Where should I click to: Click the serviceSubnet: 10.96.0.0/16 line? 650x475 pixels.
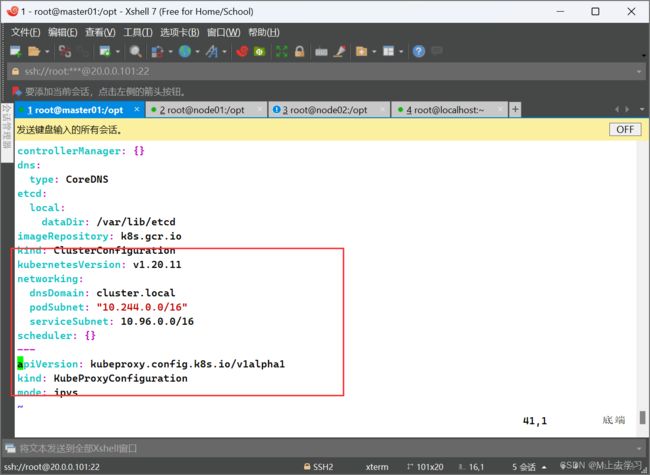click(x=112, y=321)
